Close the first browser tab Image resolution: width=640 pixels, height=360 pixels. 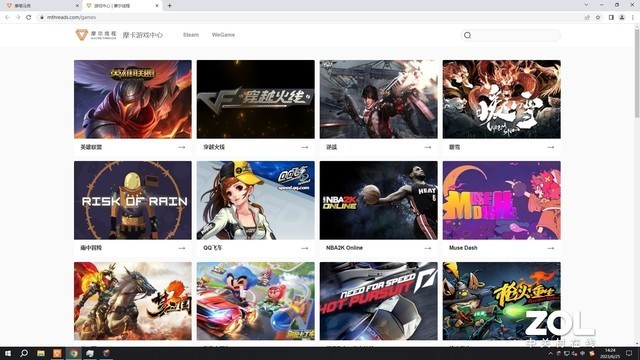click(78, 6)
